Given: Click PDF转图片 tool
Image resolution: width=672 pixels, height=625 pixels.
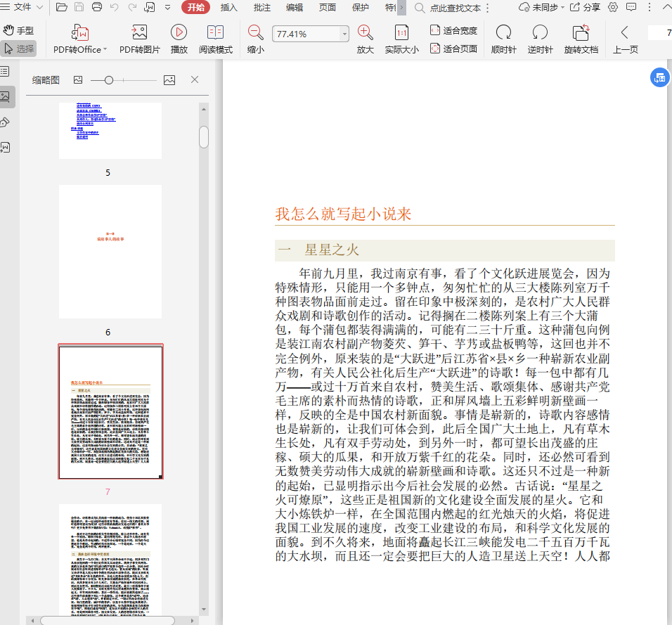Looking at the screenshot, I should [139, 39].
